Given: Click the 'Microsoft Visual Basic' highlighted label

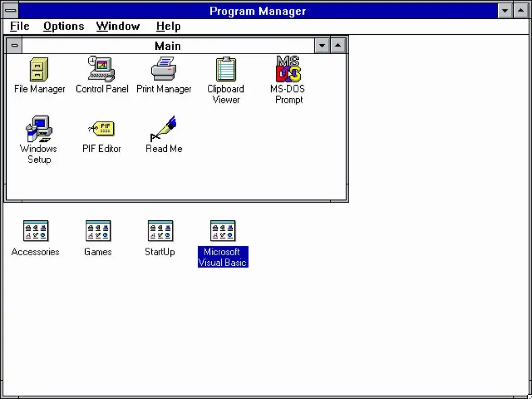Looking at the screenshot, I should 223,257.
